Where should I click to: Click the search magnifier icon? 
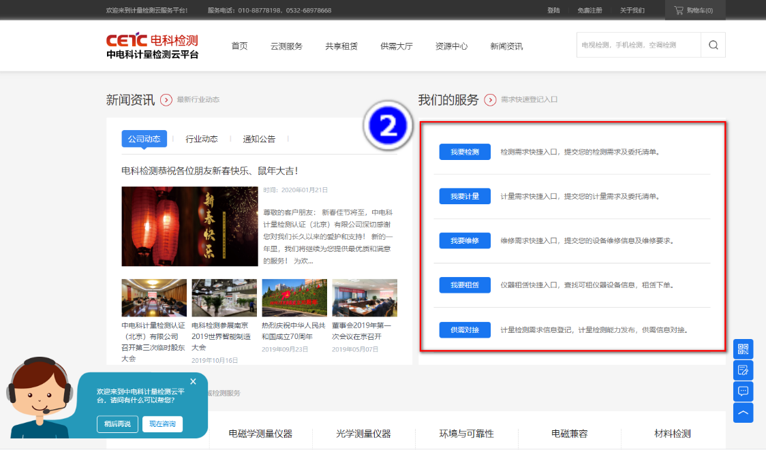click(713, 45)
